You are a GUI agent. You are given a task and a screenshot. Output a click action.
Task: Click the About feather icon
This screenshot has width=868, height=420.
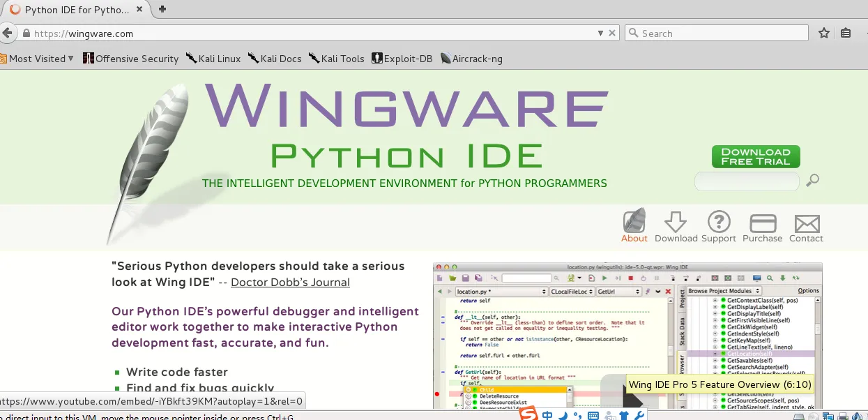[634, 222]
